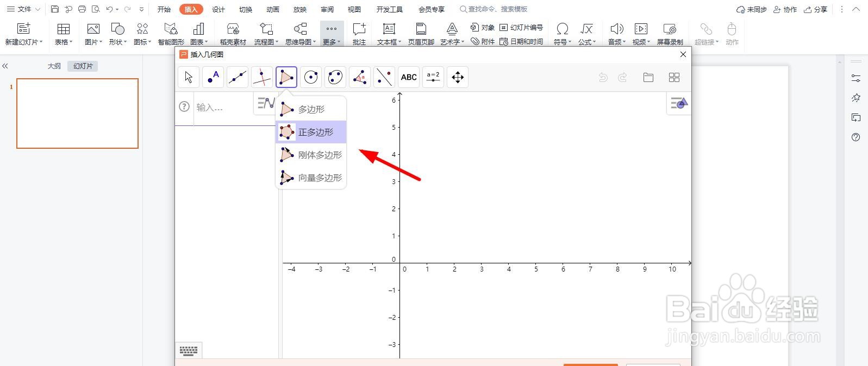Image resolution: width=868 pixels, height=366 pixels.
Task: Click the 智能图形 button
Action: (171, 34)
